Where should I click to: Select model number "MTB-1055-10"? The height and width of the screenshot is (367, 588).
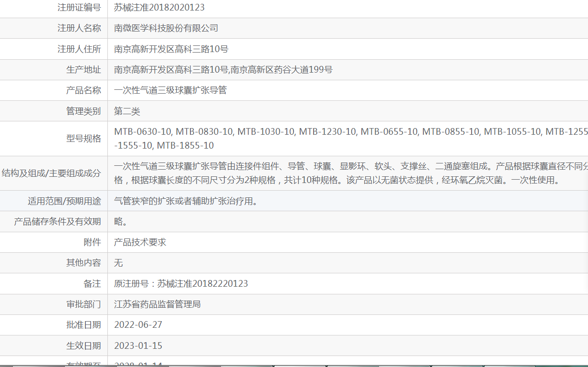513,132
